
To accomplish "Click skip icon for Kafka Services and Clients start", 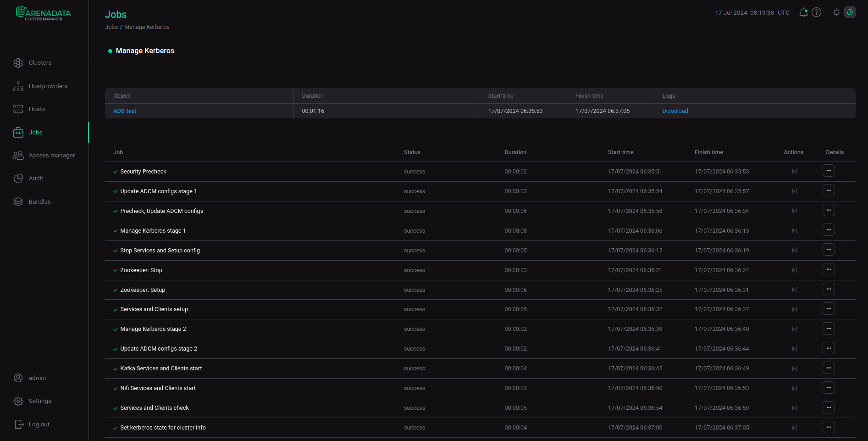I will (794, 369).
